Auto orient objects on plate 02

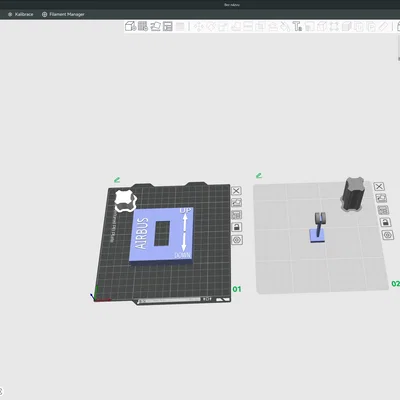tap(381, 198)
